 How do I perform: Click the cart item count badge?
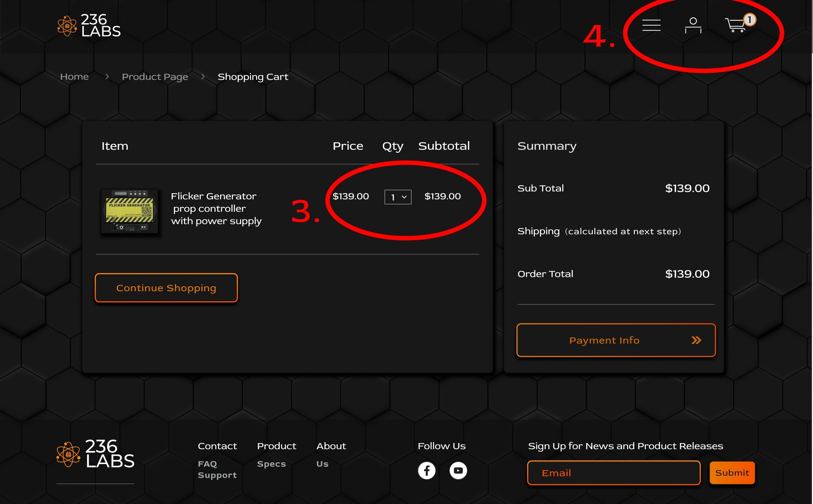(749, 20)
